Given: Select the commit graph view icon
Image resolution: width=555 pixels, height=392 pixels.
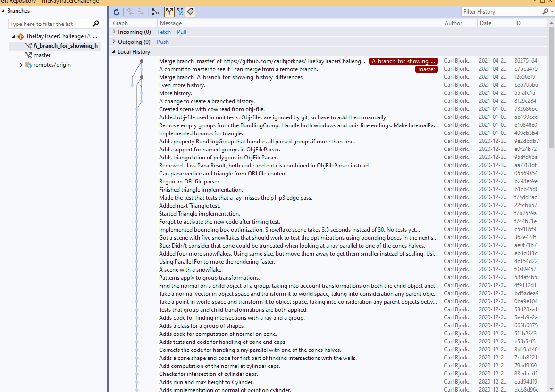Looking at the screenshot, I should (155, 12).
